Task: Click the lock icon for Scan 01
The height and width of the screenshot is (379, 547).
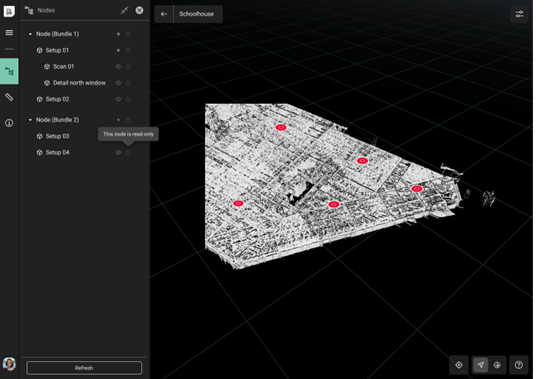Action: pos(128,66)
